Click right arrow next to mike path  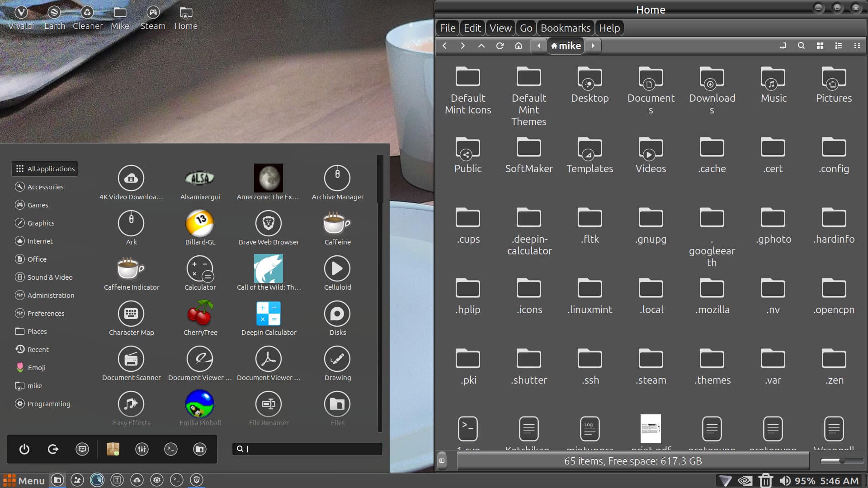(593, 46)
